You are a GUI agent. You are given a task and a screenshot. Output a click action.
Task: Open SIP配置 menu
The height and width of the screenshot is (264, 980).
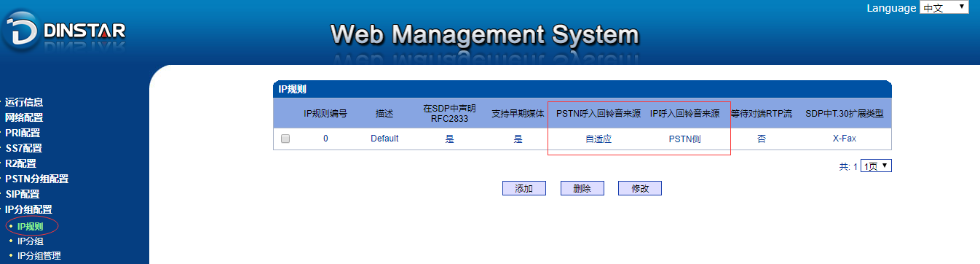point(23,194)
